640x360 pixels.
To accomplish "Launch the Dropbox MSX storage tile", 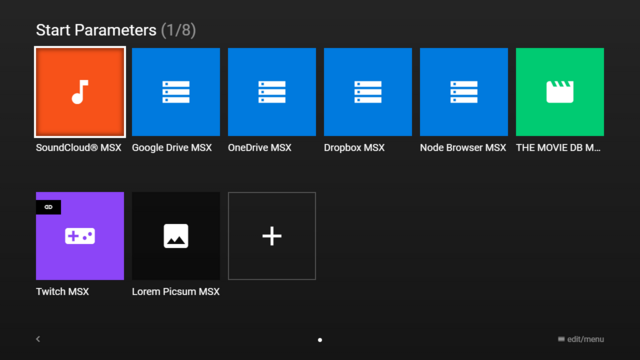I will (x=368, y=92).
